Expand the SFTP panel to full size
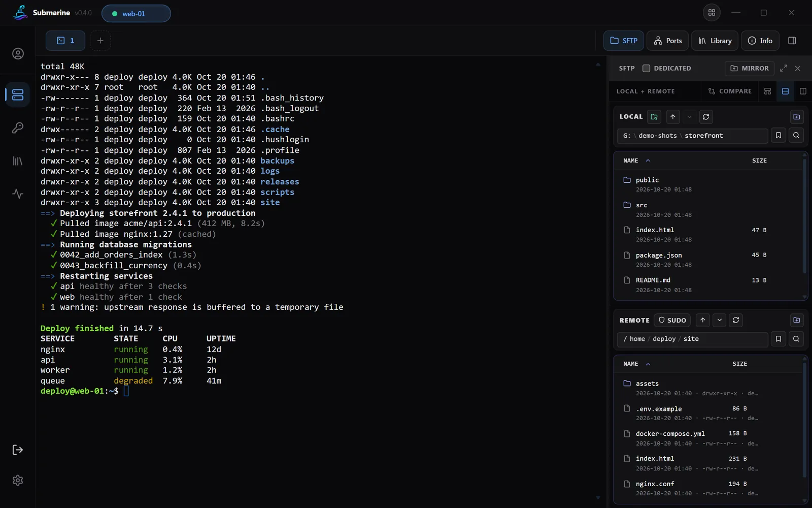This screenshot has height=508, width=812. (784, 68)
